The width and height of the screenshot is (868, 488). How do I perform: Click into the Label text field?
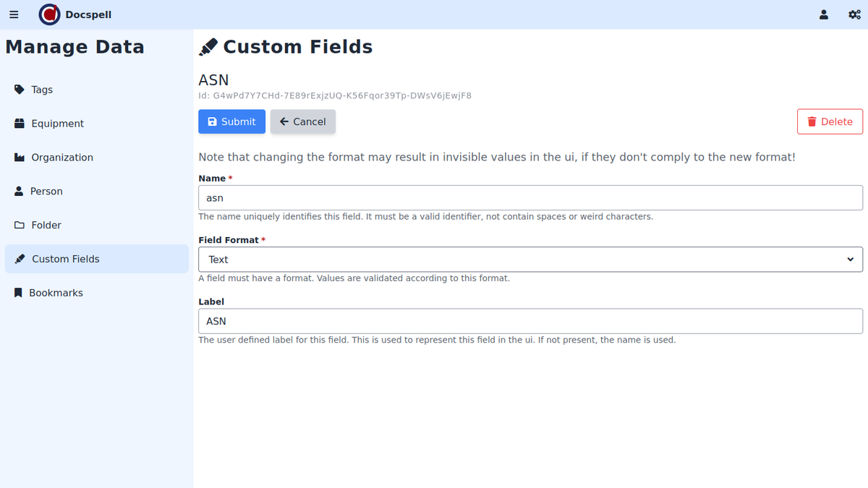pyautogui.click(x=530, y=321)
